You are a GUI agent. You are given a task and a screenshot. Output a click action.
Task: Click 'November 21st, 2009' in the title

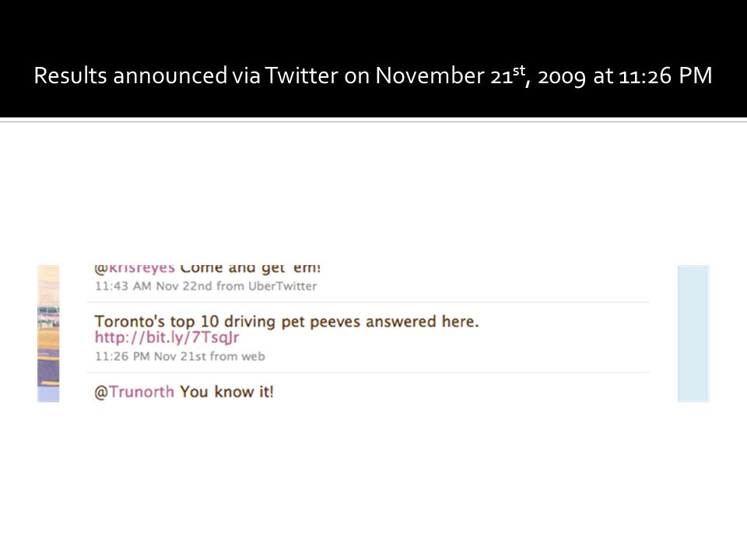pyautogui.click(x=481, y=75)
